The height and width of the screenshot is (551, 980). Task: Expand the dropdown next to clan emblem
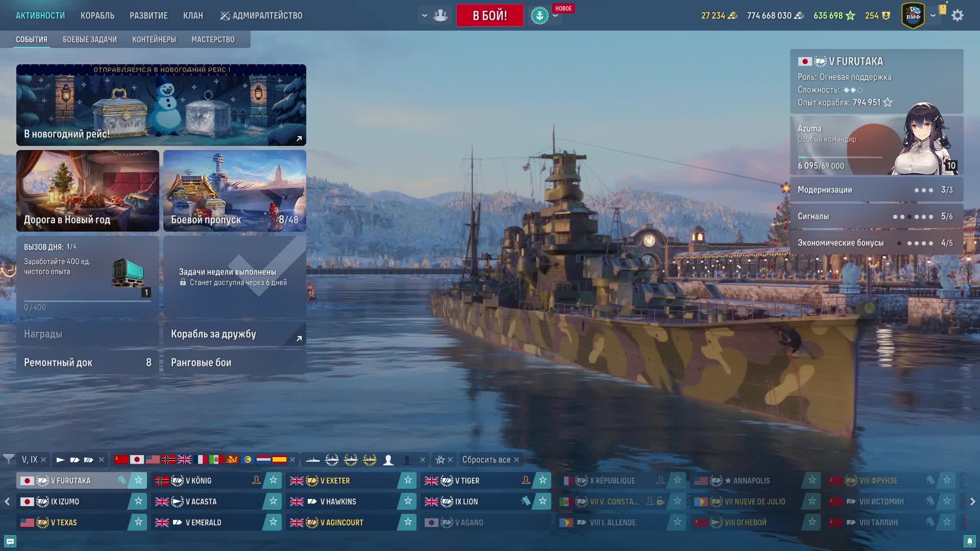933,15
